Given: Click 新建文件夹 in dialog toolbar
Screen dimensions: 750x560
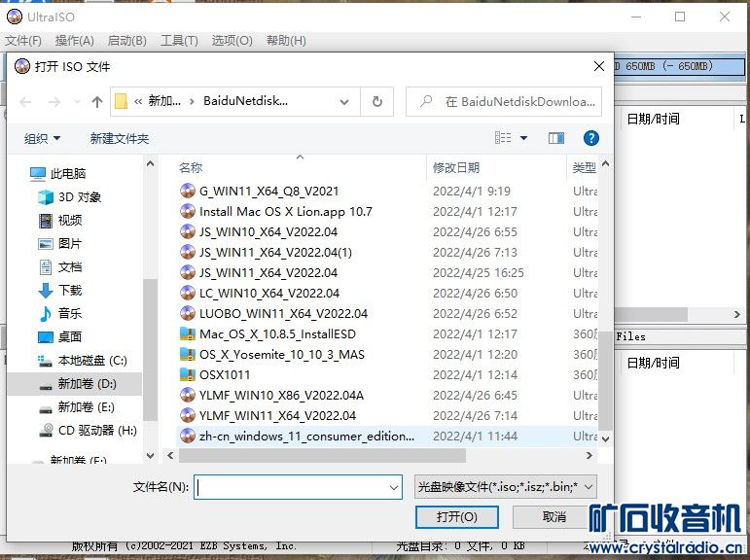Looking at the screenshot, I should click(120, 139).
